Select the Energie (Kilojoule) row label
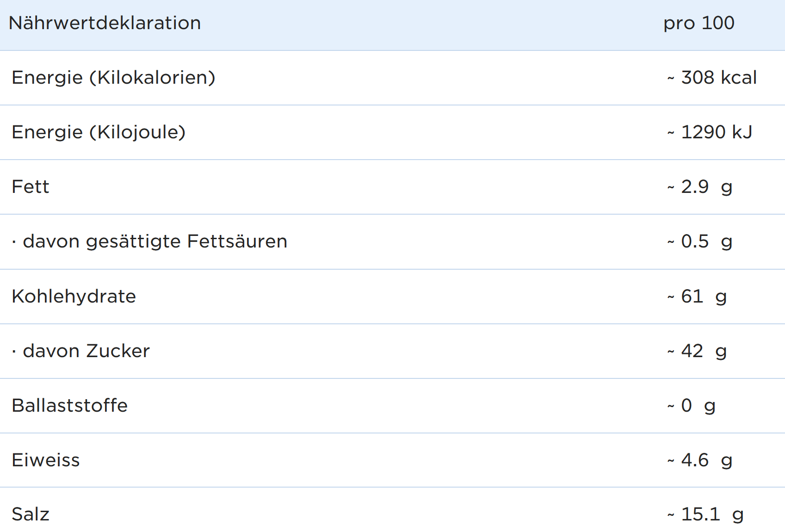 tap(99, 132)
